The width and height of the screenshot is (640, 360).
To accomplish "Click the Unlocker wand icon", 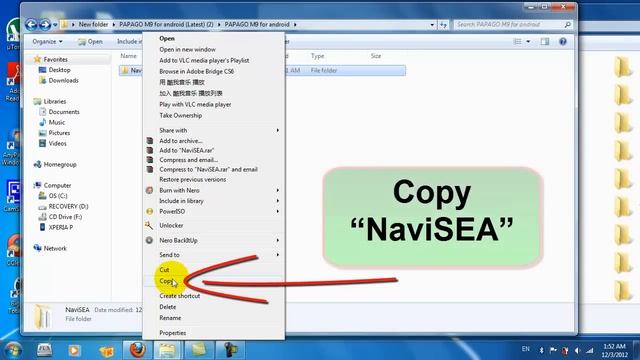I will (149, 225).
